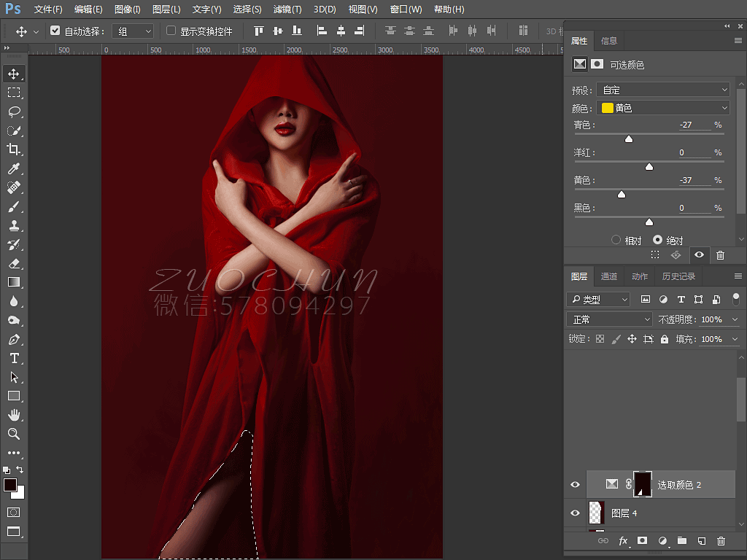Open the auto-select 组 dropdown

pyautogui.click(x=133, y=31)
